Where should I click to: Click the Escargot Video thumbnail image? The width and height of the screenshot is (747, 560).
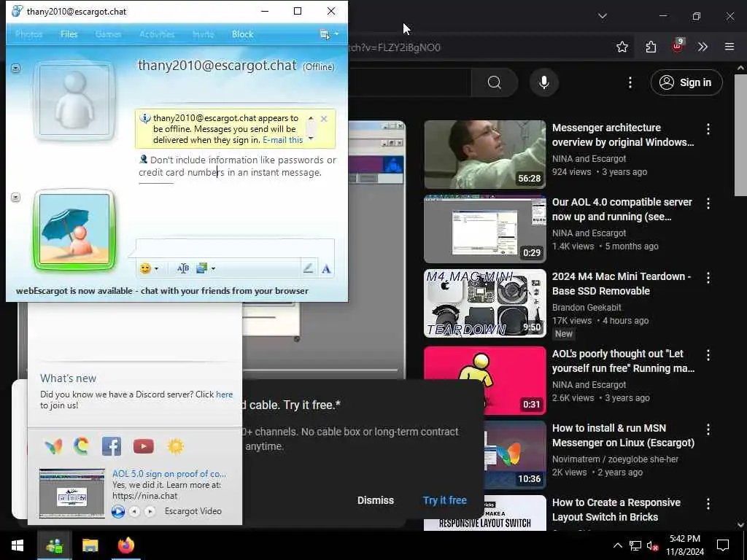coord(72,494)
